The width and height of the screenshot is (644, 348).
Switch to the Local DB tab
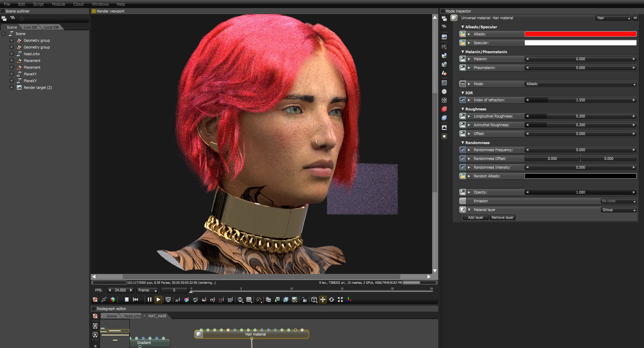[x=51, y=27]
